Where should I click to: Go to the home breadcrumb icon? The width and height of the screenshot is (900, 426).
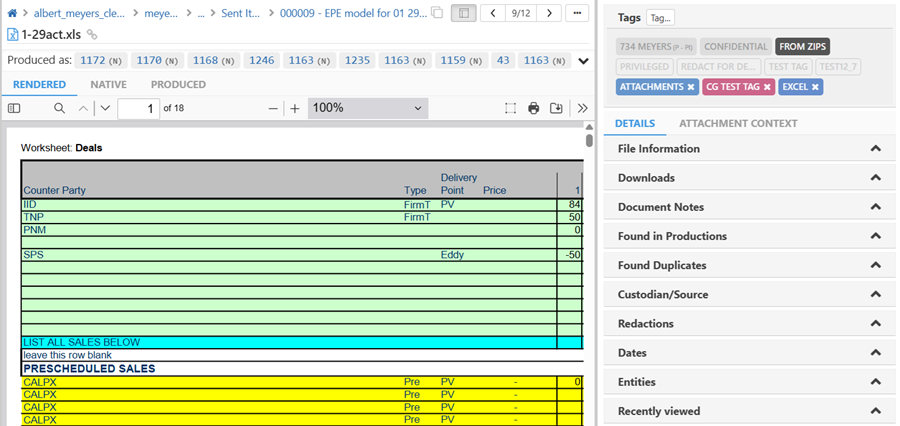pyautogui.click(x=11, y=13)
